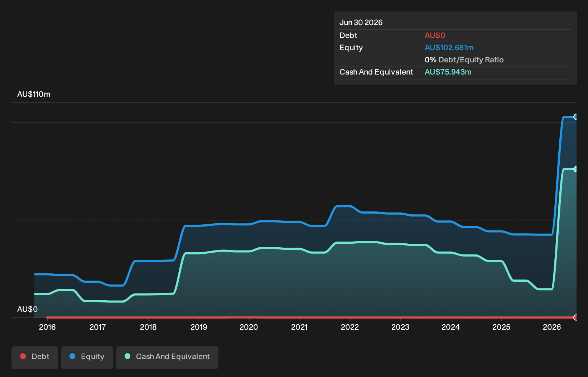This screenshot has height=377, width=588.
Task: Click the AU$75.943m cash value
Action: [x=448, y=72]
